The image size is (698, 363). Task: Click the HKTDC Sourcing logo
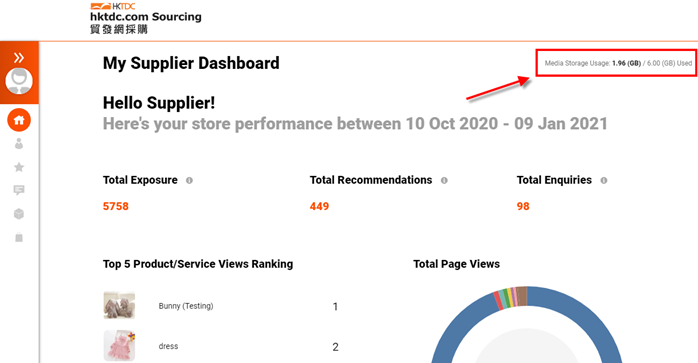[146, 18]
